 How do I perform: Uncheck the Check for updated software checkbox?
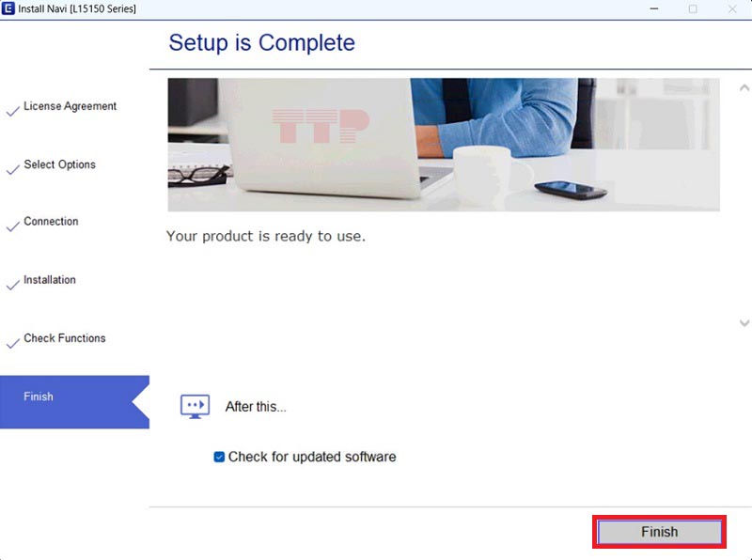pos(219,458)
